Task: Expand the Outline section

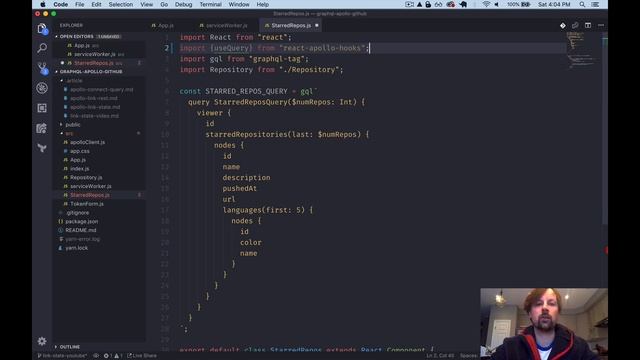Action: tap(70, 347)
